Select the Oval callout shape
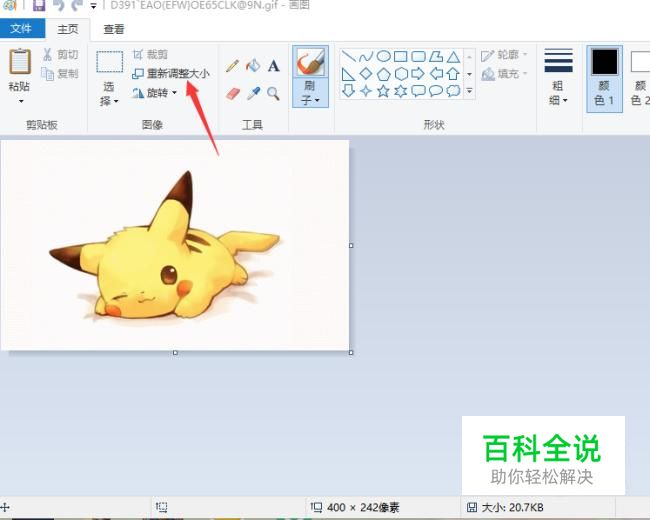 (436, 91)
